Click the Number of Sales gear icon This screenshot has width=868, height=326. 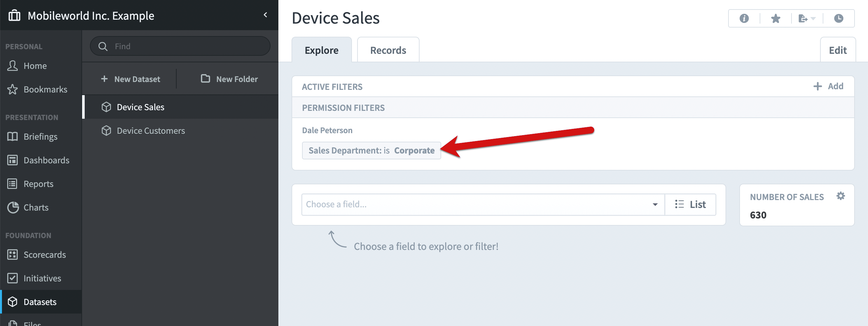click(840, 196)
